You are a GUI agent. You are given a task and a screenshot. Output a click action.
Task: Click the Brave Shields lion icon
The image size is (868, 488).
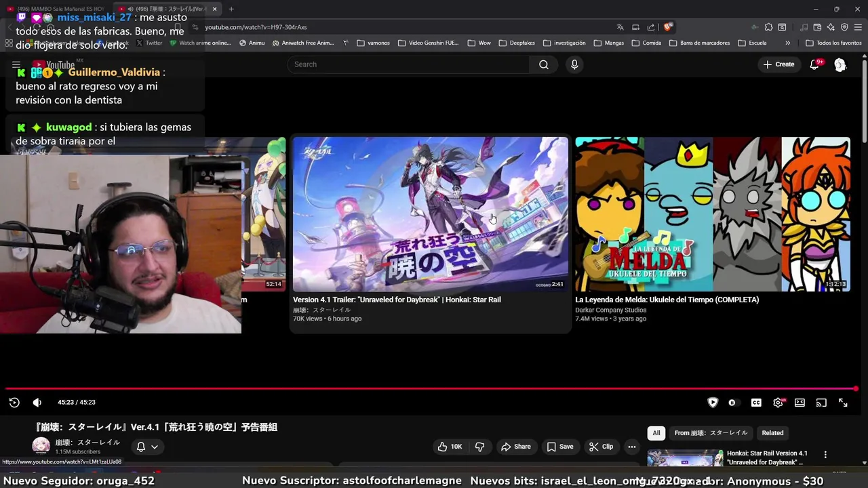668,27
